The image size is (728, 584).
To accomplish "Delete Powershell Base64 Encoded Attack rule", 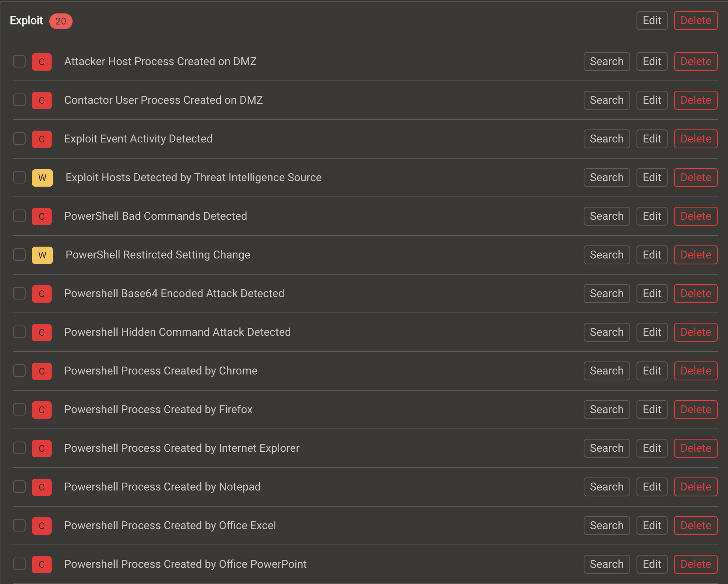I will (696, 294).
